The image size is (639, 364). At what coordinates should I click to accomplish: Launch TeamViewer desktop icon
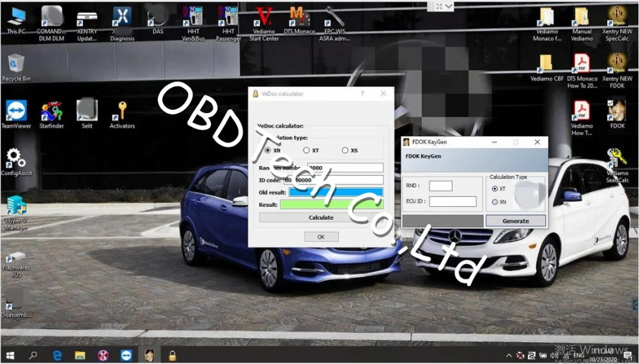pyautogui.click(x=17, y=115)
